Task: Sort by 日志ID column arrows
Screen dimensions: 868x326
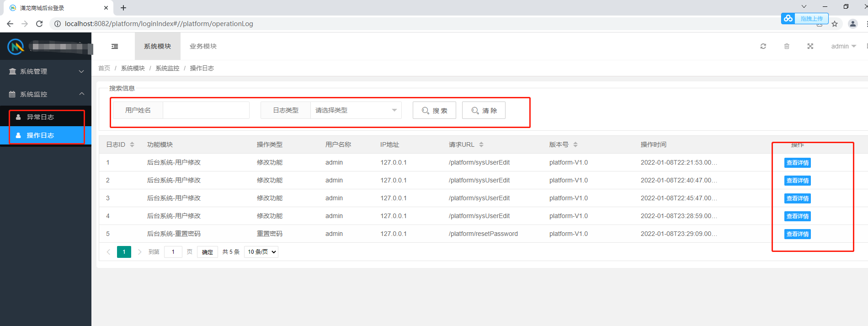Action: [x=132, y=144]
